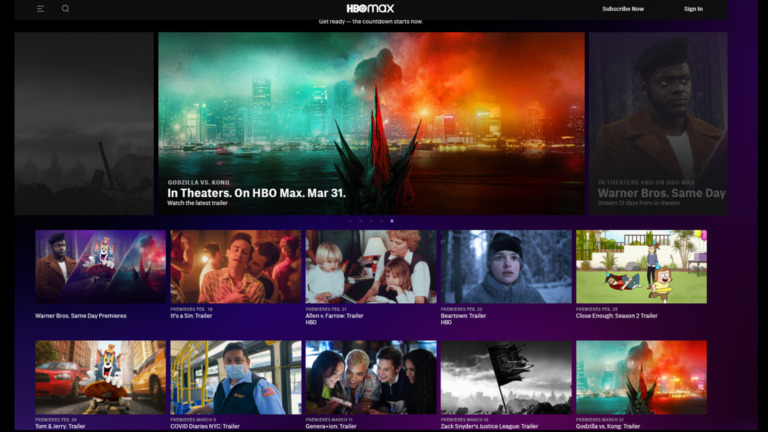Click 'Zack Snyder's Justice League: Trailer' caption

click(489, 426)
